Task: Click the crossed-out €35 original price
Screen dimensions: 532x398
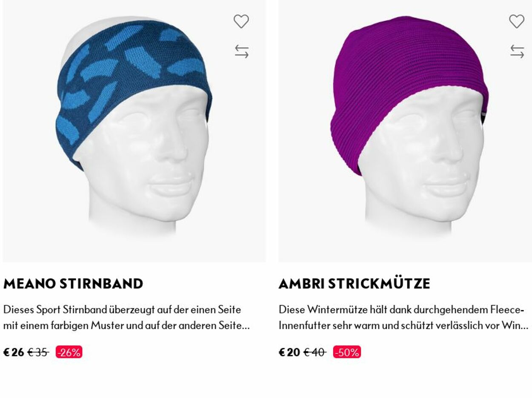Action: (38, 352)
